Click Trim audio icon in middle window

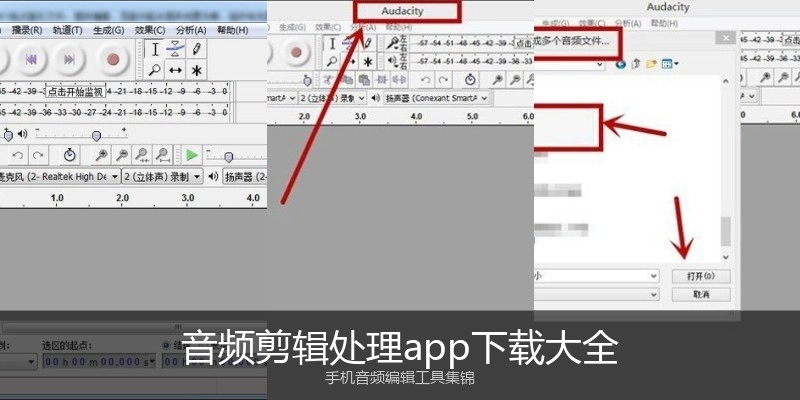(382, 80)
